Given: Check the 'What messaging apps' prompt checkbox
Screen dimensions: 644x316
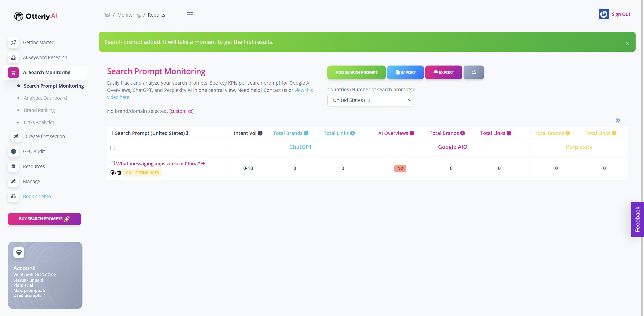Looking at the screenshot, I should point(113,163).
